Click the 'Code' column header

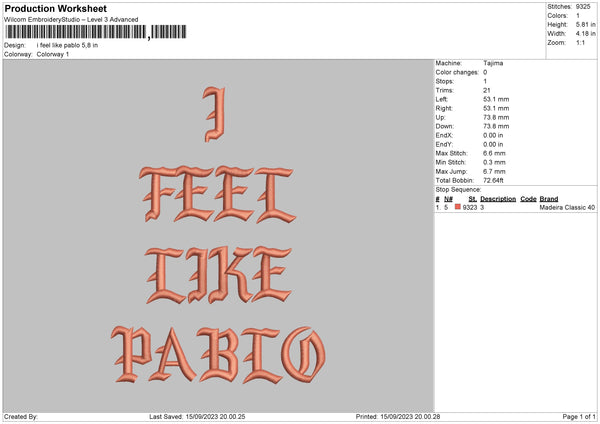528,199
